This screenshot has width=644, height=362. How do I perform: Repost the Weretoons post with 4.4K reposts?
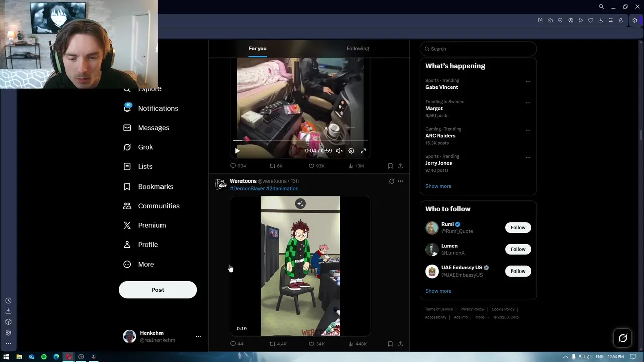click(278, 344)
